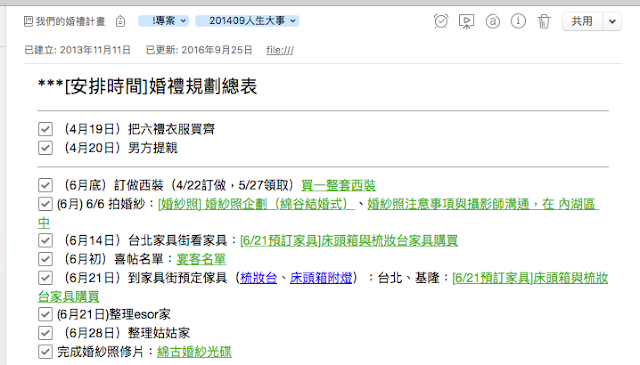
Task: Open the 宴客名單 link
Action: pos(201,259)
